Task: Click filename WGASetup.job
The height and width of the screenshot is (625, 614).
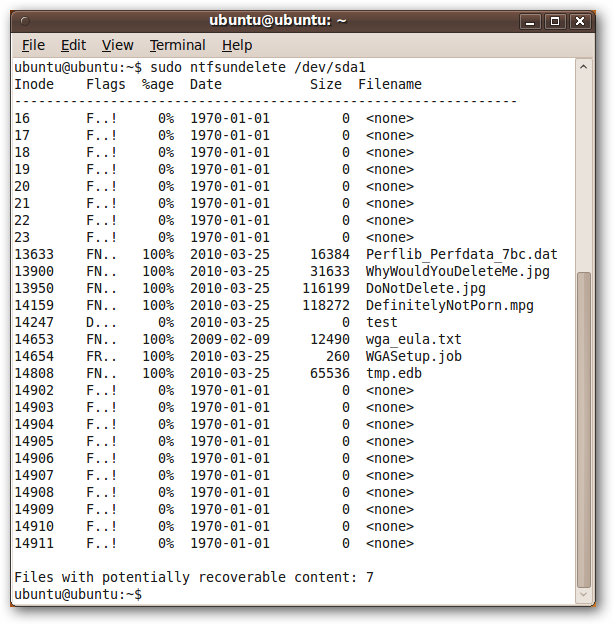Action: coord(413,356)
